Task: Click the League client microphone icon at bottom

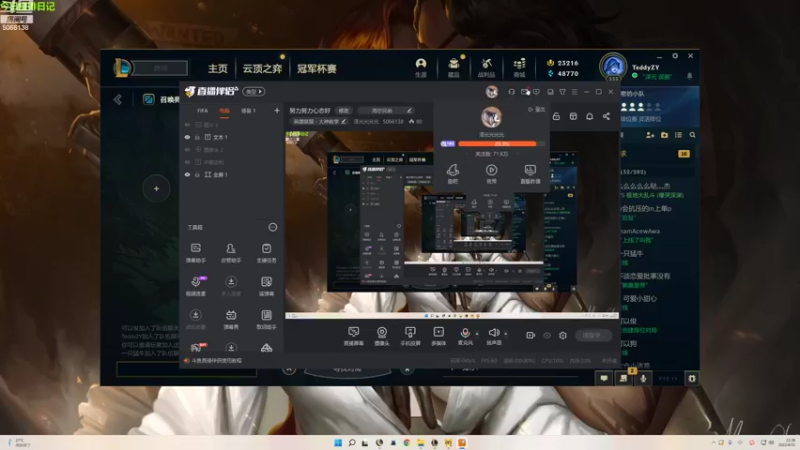Action: click(643, 378)
